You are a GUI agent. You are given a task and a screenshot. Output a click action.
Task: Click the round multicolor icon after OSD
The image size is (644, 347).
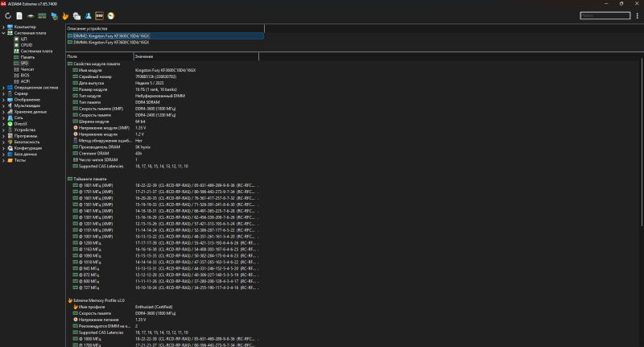pyautogui.click(x=110, y=15)
